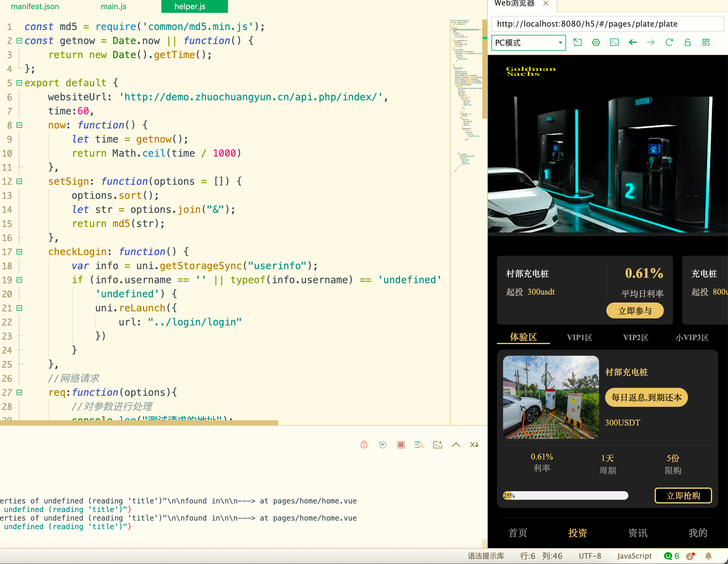This screenshot has height=564, width=728.
Task: Click the notification bell in the status bar
Action: click(x=708, y=556)
